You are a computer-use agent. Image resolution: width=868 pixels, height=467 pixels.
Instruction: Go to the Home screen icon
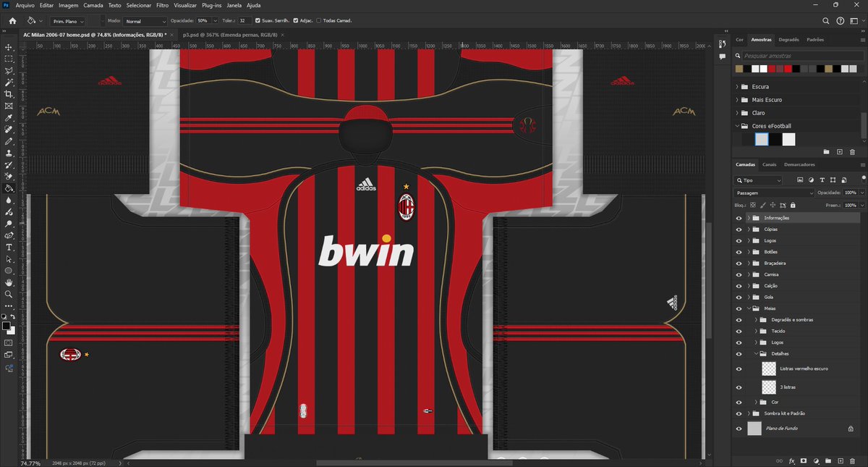tap(12, 21)
